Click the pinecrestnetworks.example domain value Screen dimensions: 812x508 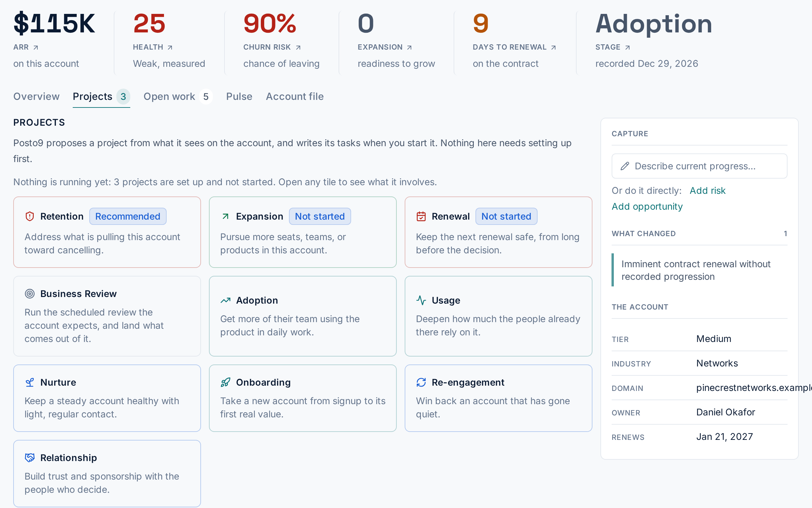(x=754, y=388)
